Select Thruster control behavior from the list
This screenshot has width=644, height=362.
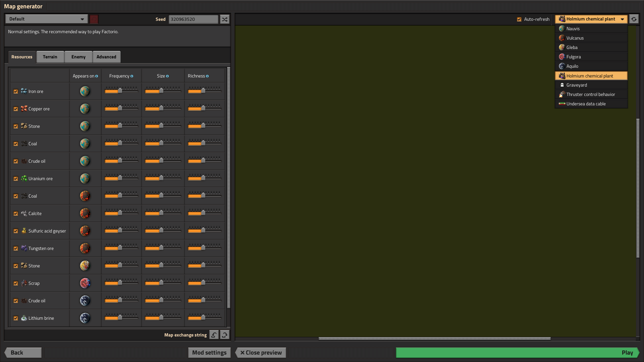591,95
